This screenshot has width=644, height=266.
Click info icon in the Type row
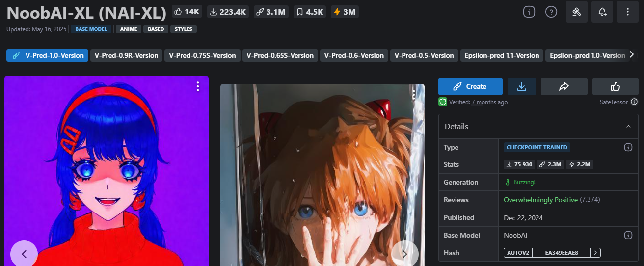(628, 147)
